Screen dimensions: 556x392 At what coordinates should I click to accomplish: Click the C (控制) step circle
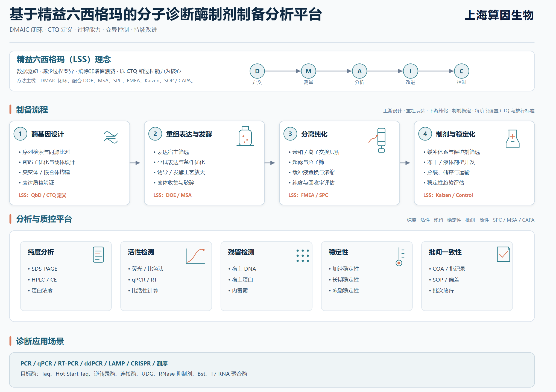[461, 71]
